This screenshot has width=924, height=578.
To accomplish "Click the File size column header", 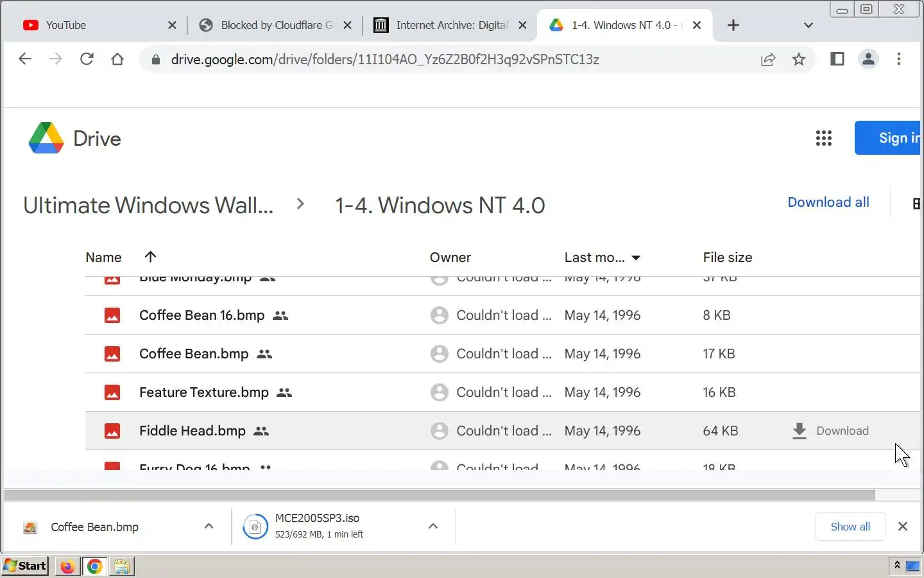I will [728, 258].
